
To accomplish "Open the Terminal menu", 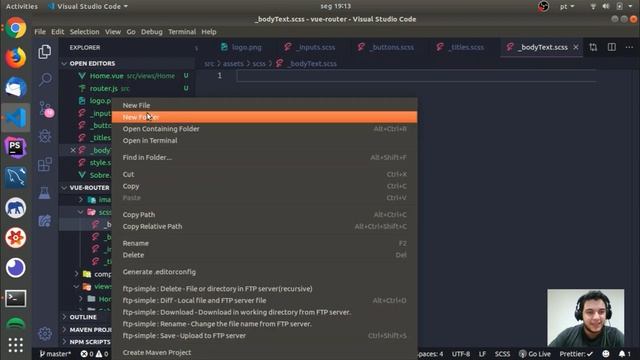I will coord(182,32).
